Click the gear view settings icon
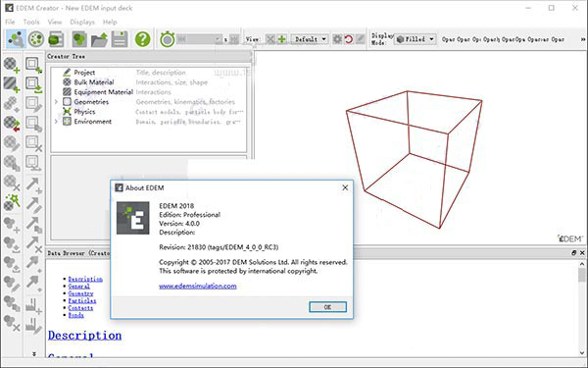This screenshot has height=368, width=588. tap(337, 39)
